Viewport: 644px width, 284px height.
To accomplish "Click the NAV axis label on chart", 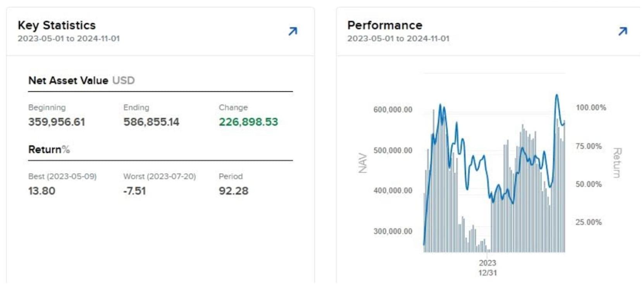I will [x=363, y=163].
